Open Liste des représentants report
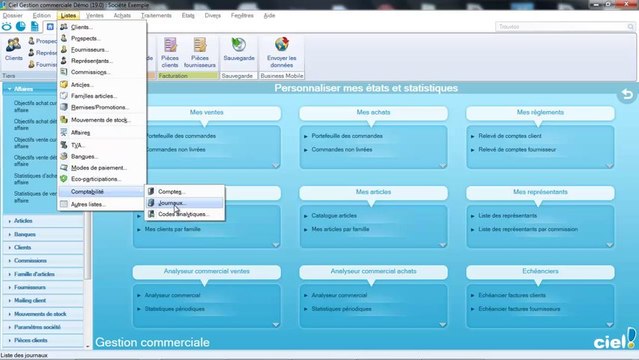 tap(507, 216)
